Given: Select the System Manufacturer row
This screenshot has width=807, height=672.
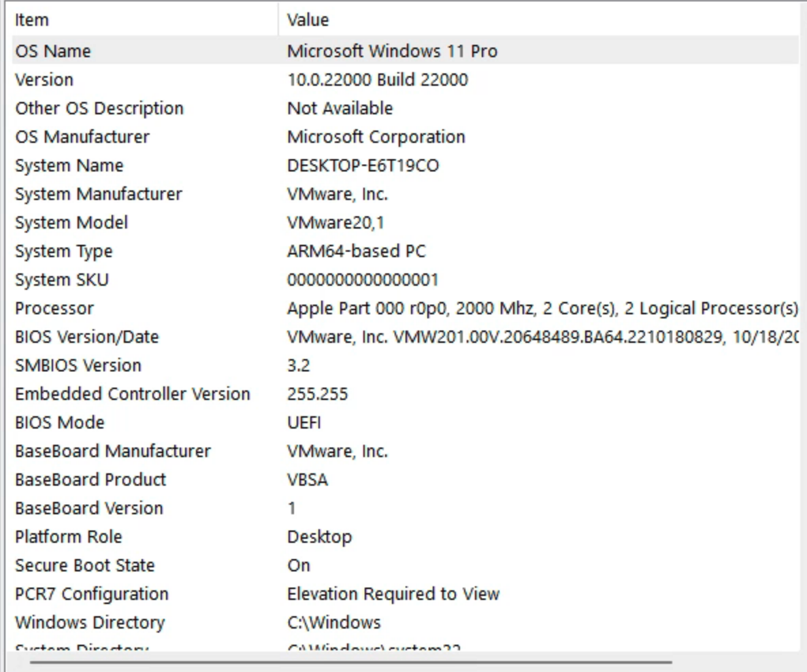Looking at the screenshot, I should [x=99, y=194].
